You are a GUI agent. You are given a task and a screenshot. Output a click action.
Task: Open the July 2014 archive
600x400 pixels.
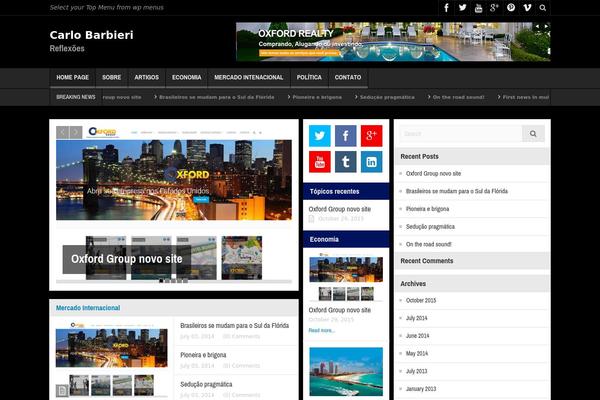point(416,318)
